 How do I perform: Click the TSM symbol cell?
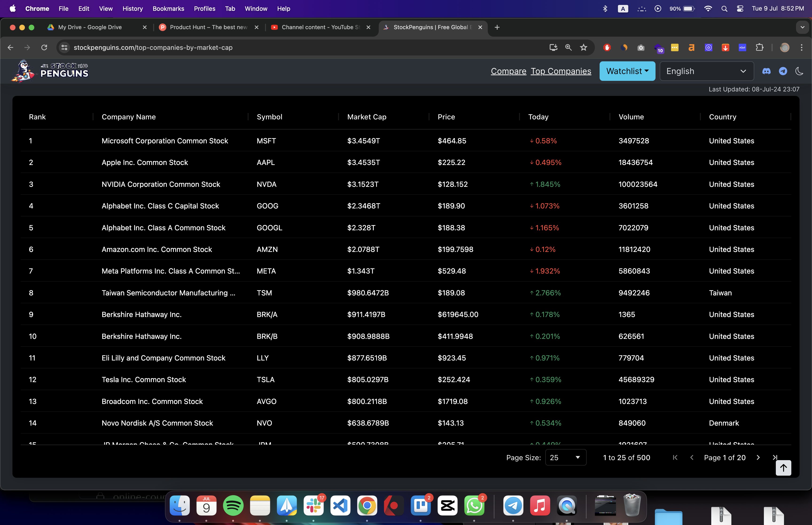tap(264, 293)
